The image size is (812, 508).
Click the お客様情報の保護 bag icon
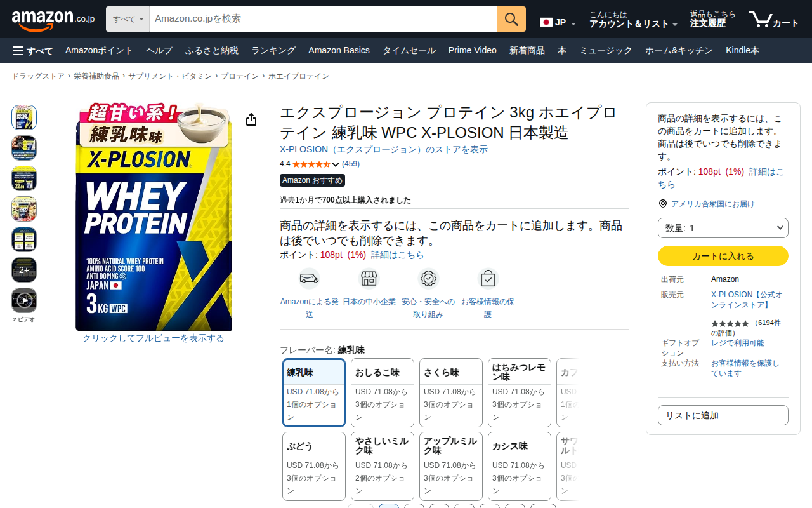pyautogui.click(x=488, y=278)
